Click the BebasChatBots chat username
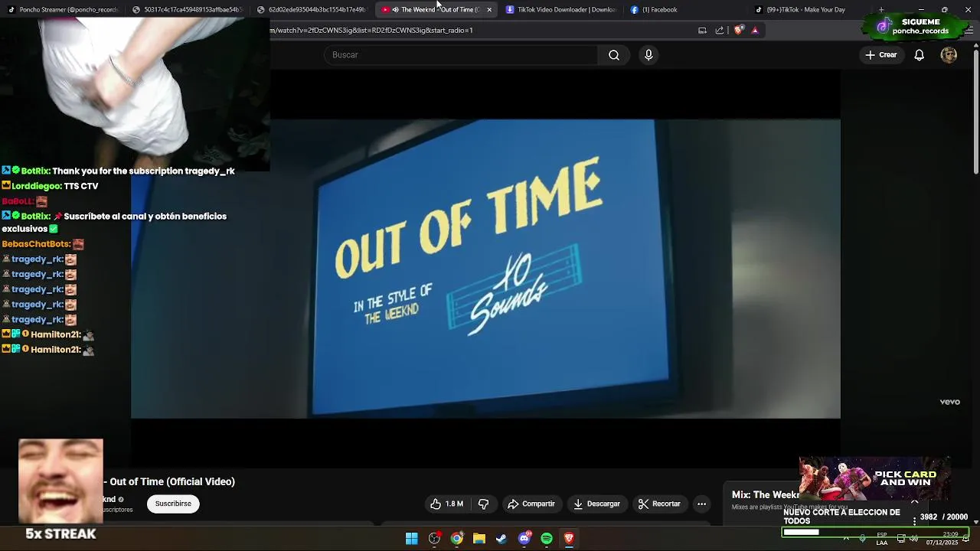Image resolution: width=980 pixels, height=551 pixels. (35, 244)
